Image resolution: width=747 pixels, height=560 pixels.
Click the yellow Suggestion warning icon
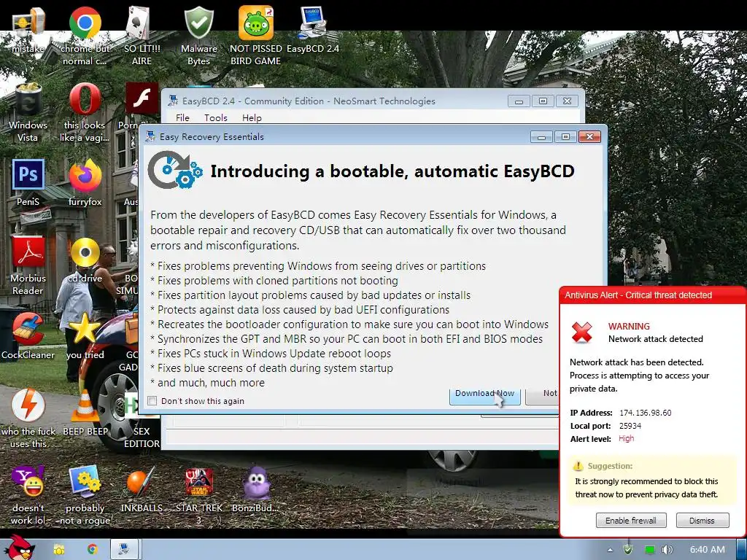(x=578, y=466)
